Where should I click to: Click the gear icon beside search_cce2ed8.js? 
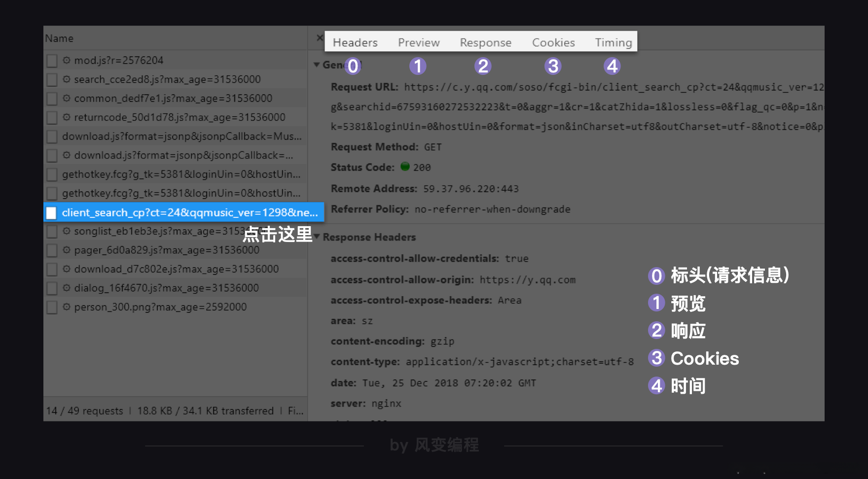pos(67,79)
